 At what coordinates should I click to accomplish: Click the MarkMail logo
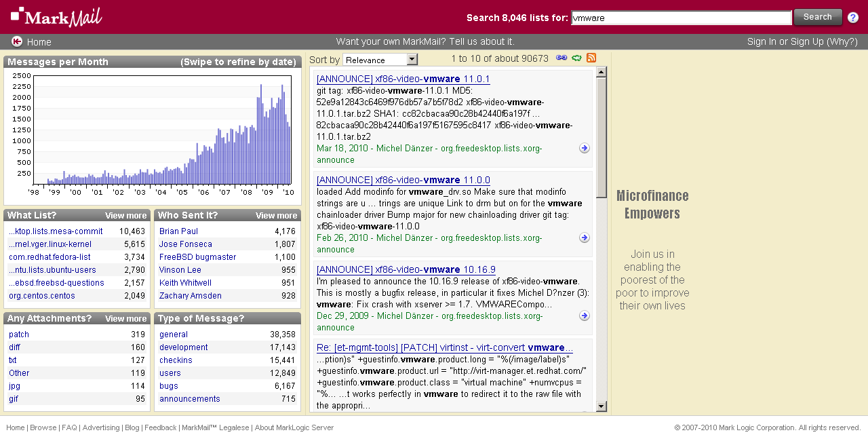click(56, 16)
